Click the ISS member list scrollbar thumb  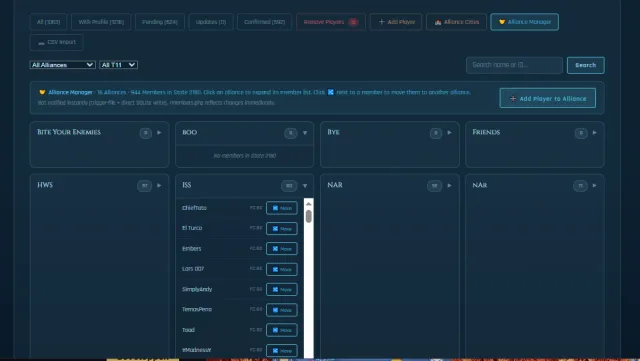[309, 216]
